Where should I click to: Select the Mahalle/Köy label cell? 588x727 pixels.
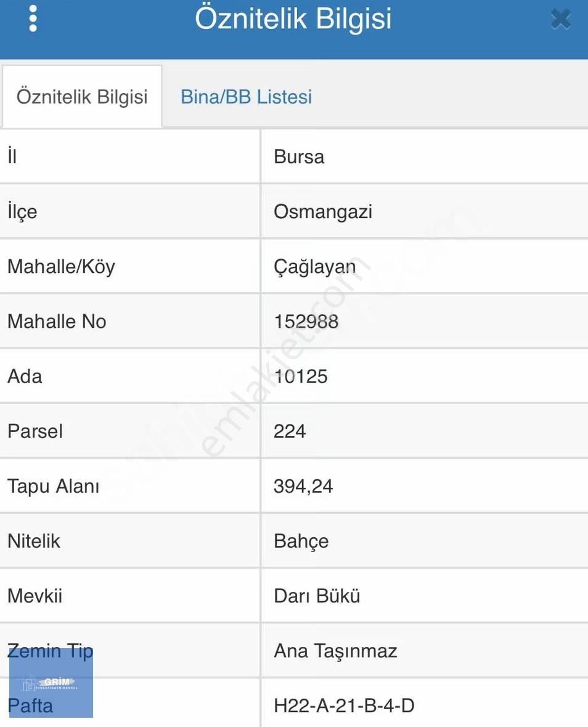click(61, 266)
